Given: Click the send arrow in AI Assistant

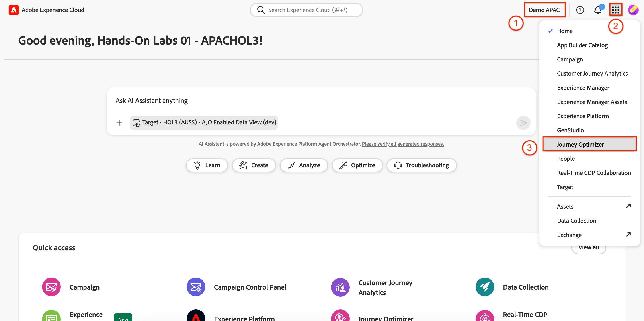Looking at the screenshot, I should tap(523, 123).
